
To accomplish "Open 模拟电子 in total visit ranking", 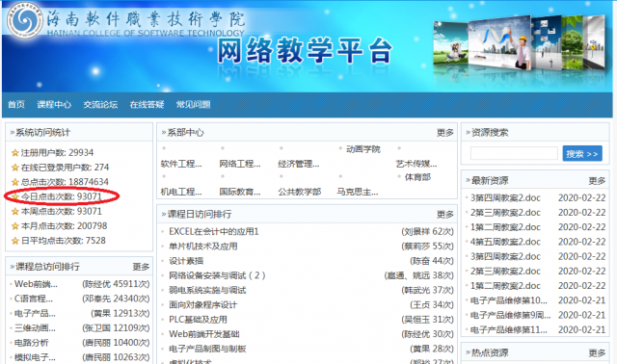I will pyautogui.click(x=35, y=357).
